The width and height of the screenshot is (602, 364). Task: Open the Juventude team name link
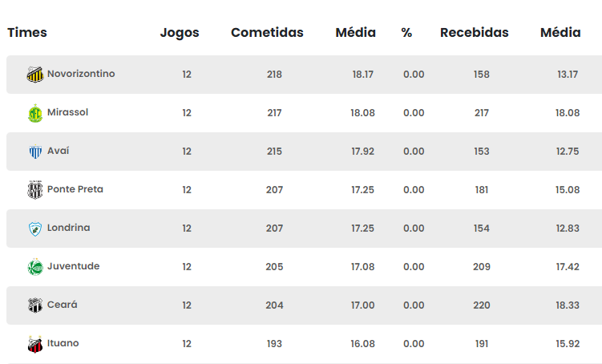(73, 266)
